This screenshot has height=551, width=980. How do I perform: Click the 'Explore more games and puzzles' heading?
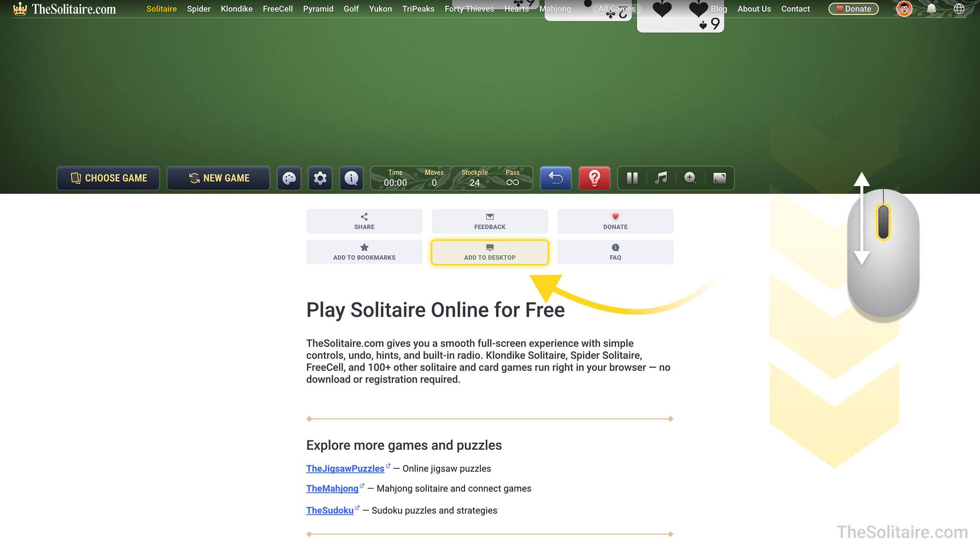tap(404, 445)
